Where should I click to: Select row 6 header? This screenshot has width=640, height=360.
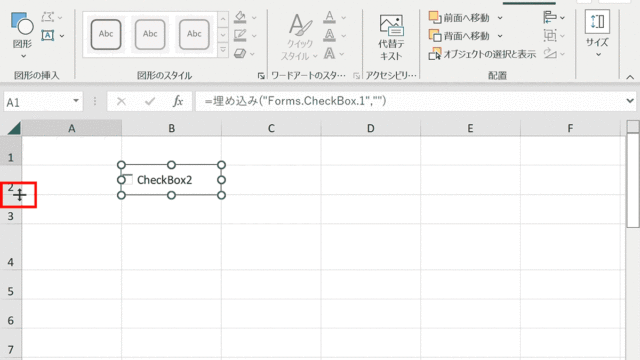(11, 314)
